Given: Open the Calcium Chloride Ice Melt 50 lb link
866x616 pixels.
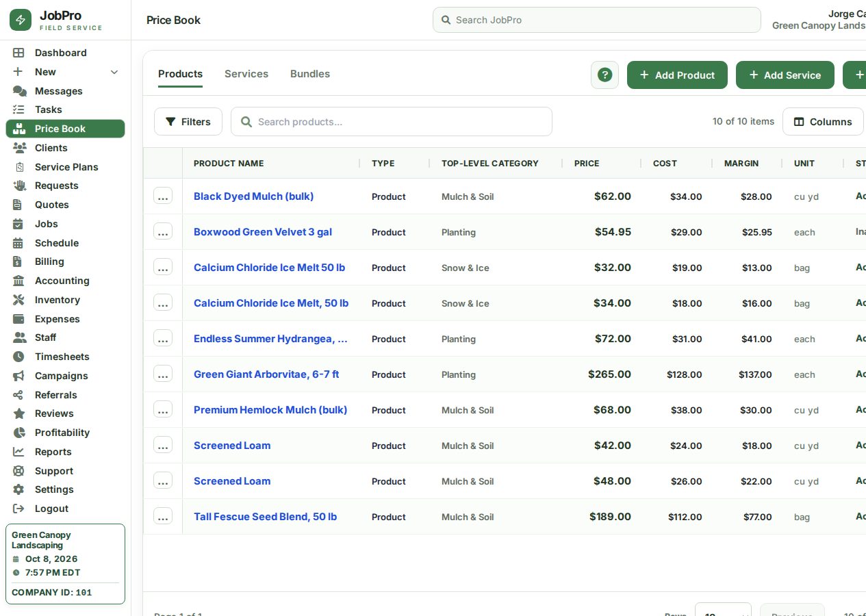Looking at the screenshot, I should pos(269,268).
